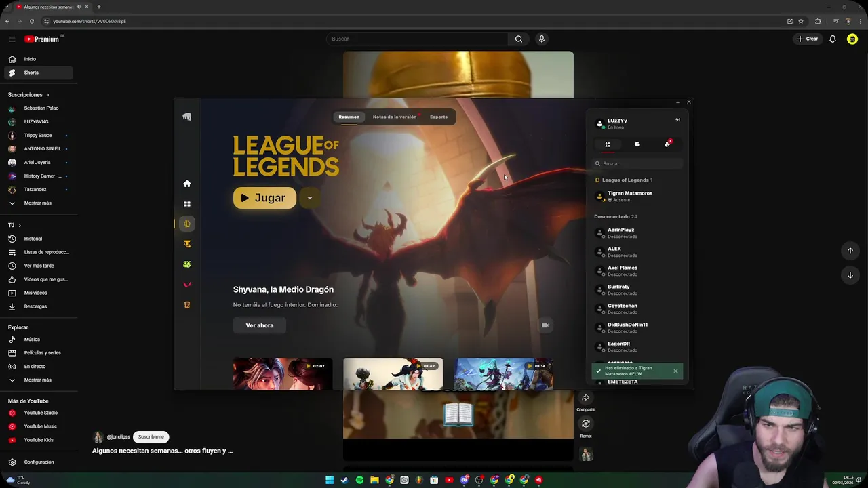
Task: Collapse Desconectado friends group
Action: 616,217
